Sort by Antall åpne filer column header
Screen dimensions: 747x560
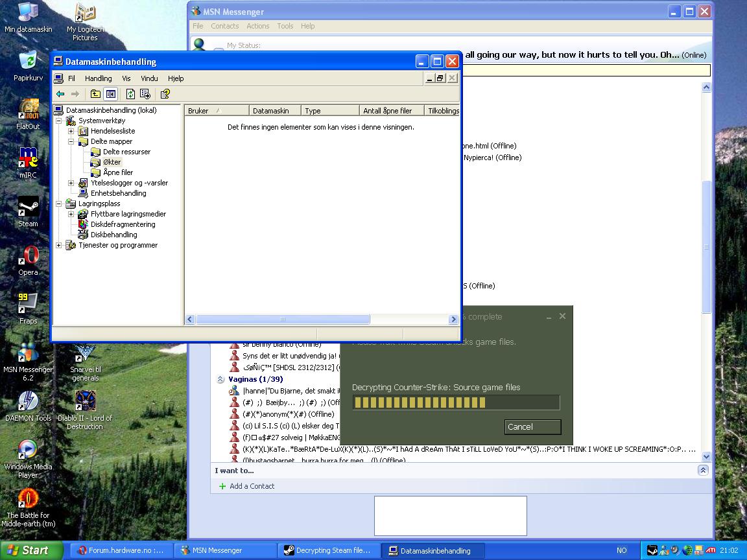392,110
